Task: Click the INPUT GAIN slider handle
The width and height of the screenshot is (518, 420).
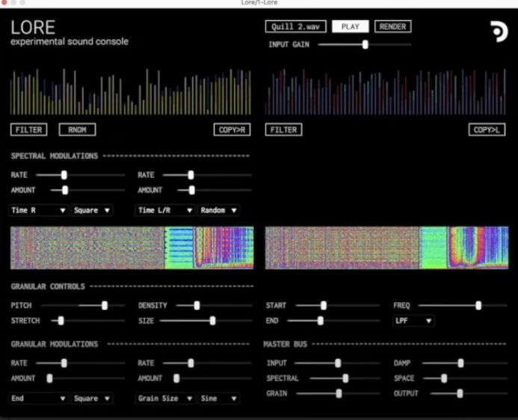Action: 365,45
